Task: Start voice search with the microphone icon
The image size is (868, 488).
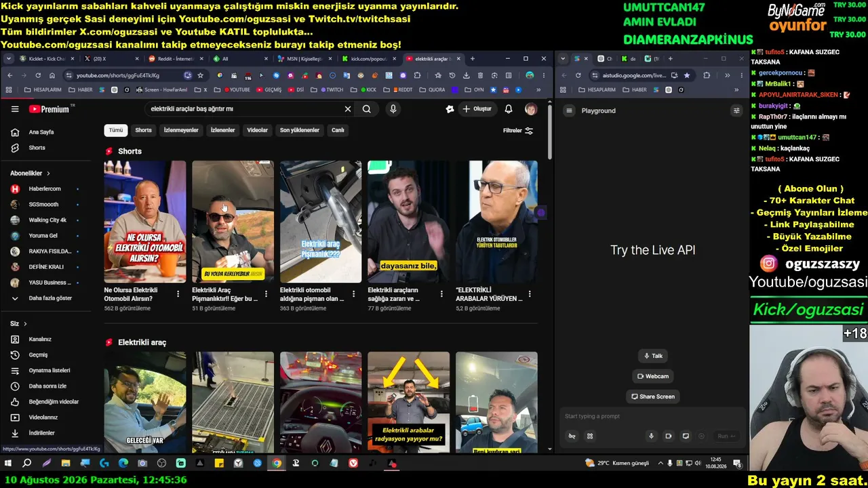Action: 393,108
